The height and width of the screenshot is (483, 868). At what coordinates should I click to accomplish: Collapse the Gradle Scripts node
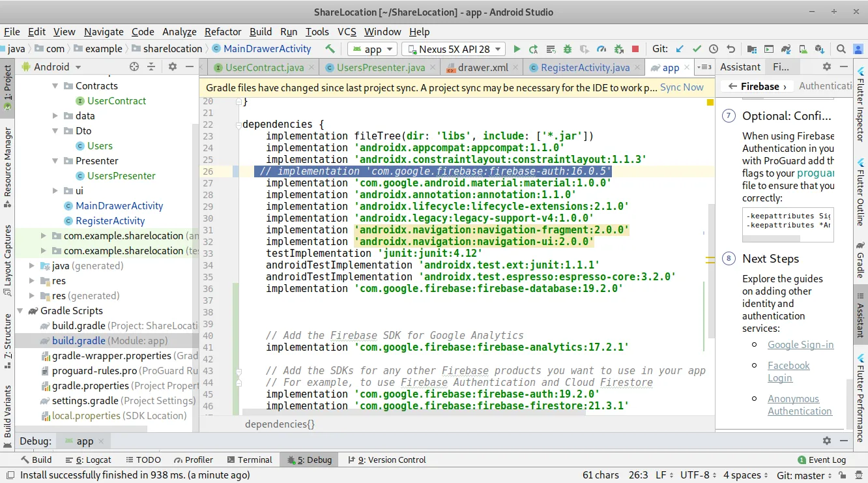pos(20,311)
